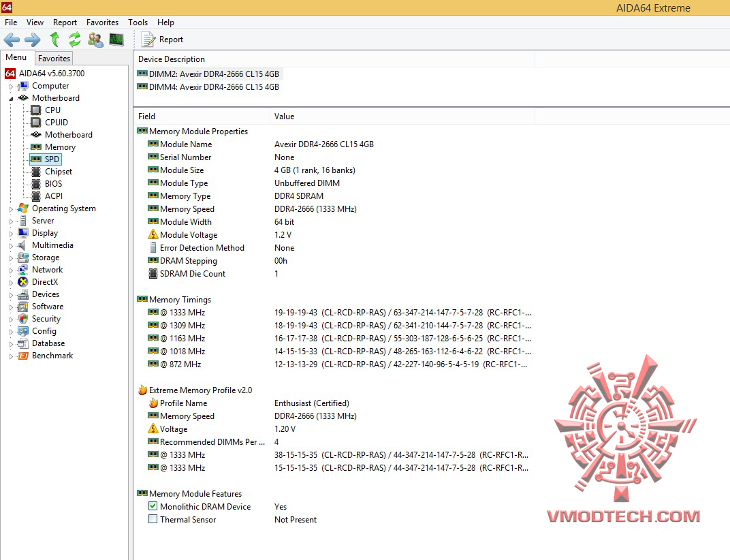Select the Storage drive icon

pos(23,257)
